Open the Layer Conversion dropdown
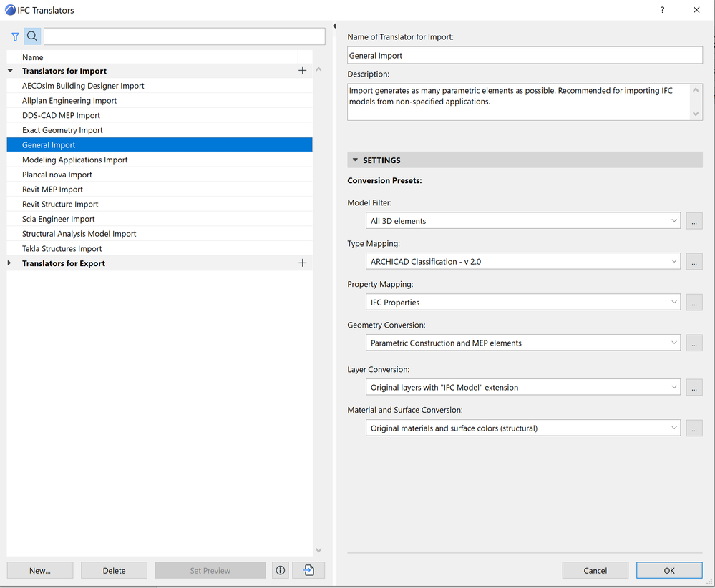Viewport: 715px width, 588px height. (522, 388)
